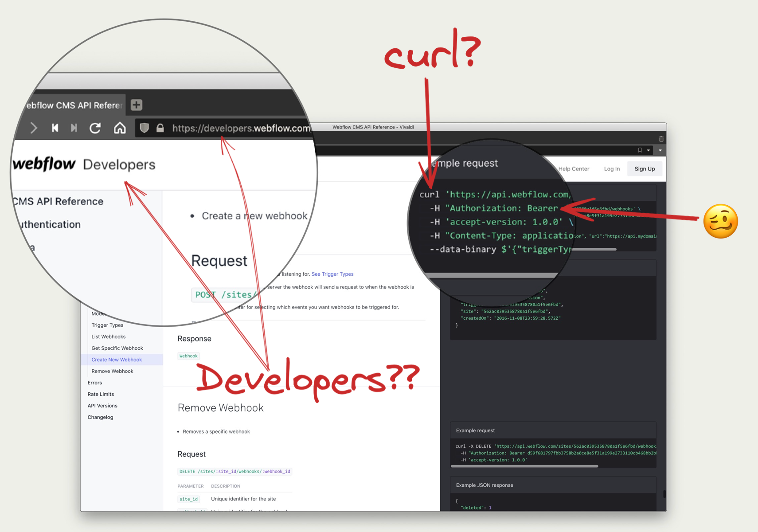Image resolution: width=758 pixels, height=532 pixels.
Task: Open List Webhooks in the sidebar
Action: [x=109, y=336]
